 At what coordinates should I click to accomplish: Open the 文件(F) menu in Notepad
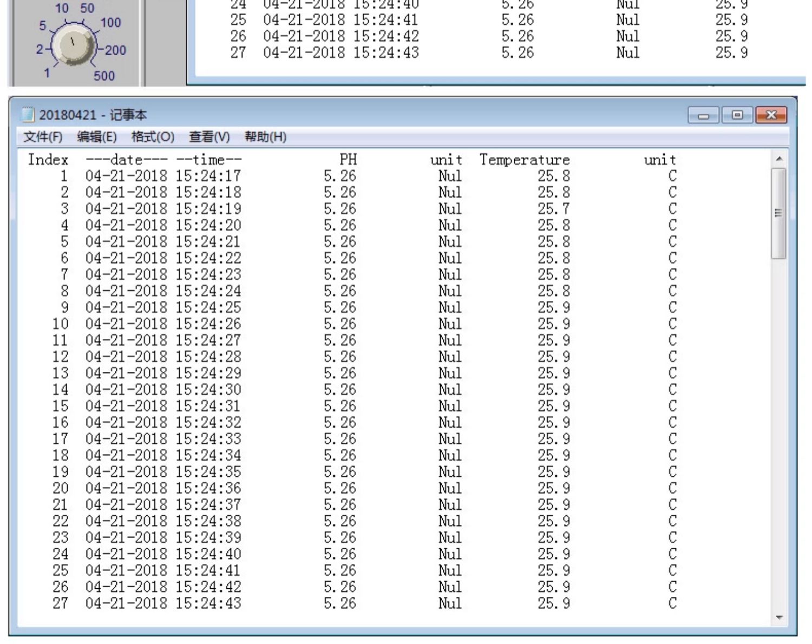click(43, 137)
